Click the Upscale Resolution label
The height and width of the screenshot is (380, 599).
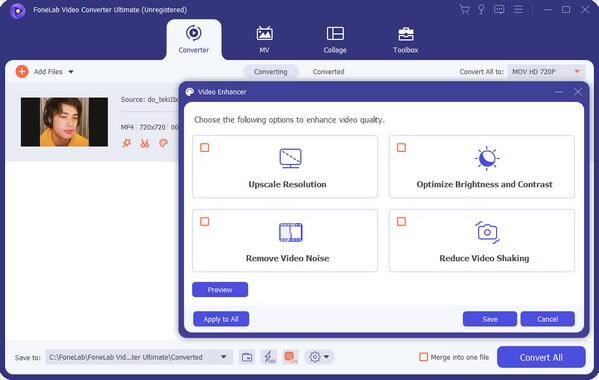point(287,184)
